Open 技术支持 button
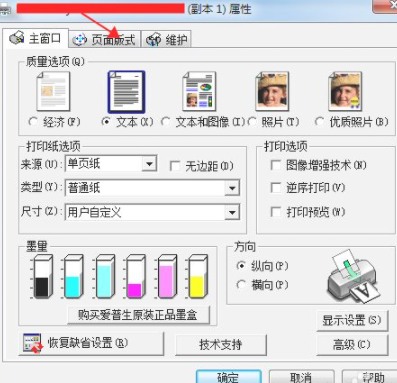This screenshot has height=383, width=397. [221, 344]
